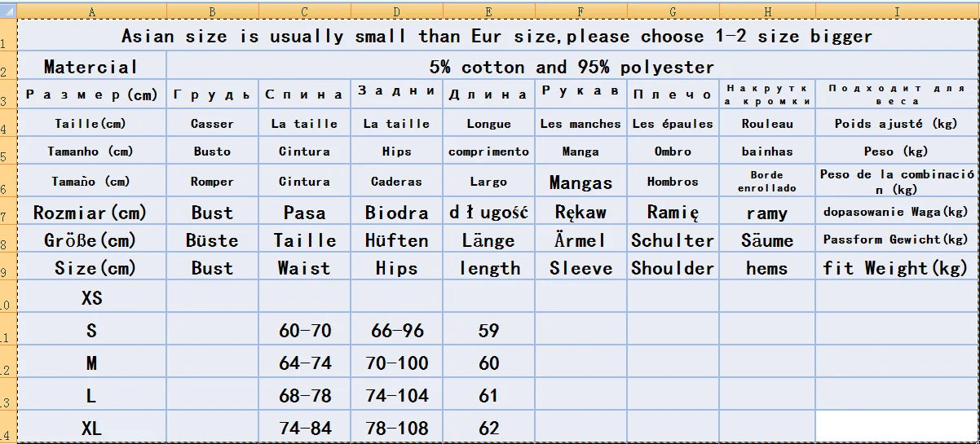Click the 'Tamaño (cm)' cell
The width and height of the screenshot is (980, 444).
pyautogui.click(x=91, y=181)
